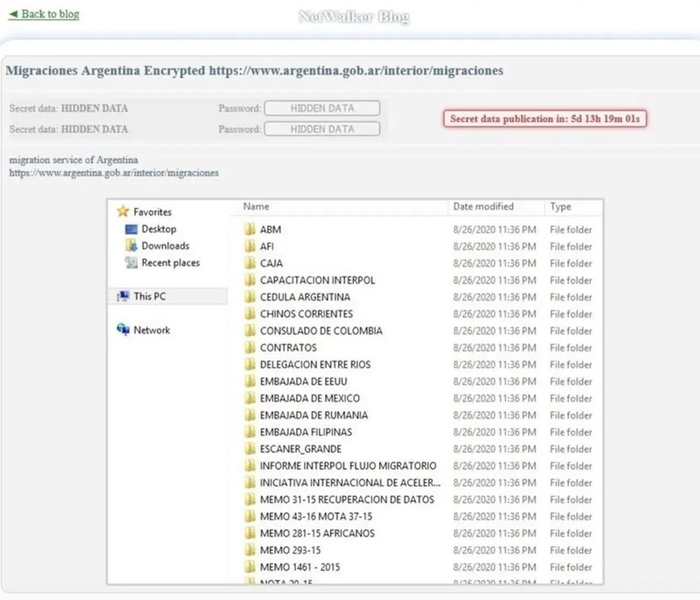Sort by the Name column header
Image resolution: width=700 pixels, height=600 pixels.
coord(256,207)
